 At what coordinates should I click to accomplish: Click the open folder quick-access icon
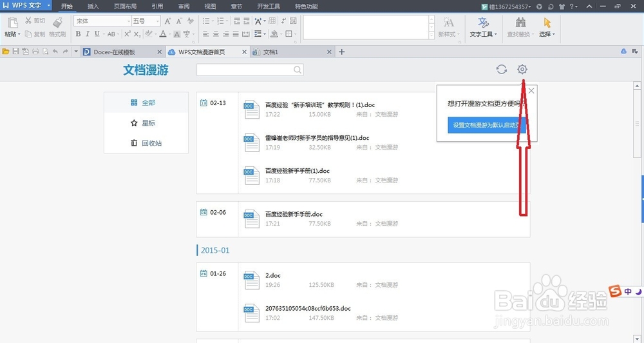tap(5, 52)
